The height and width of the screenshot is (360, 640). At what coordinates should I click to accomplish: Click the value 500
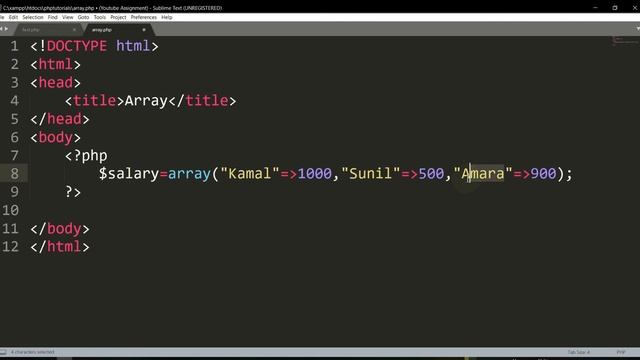(431, 174)
